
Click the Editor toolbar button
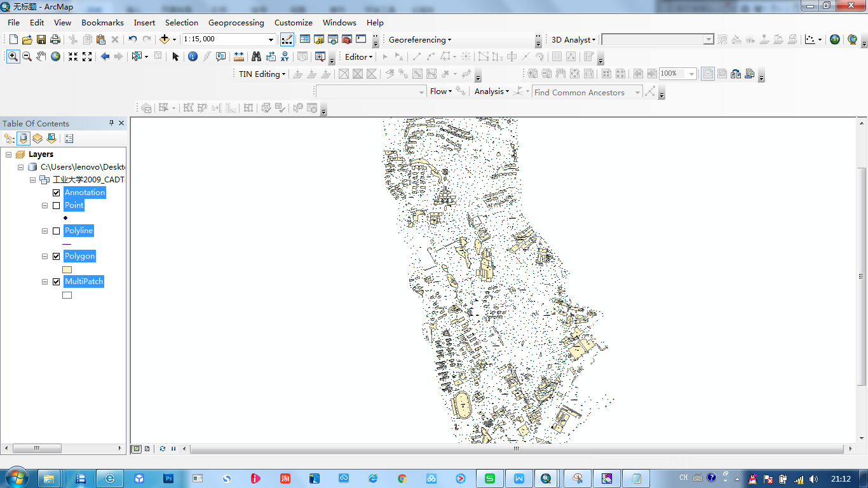[358, 57]
